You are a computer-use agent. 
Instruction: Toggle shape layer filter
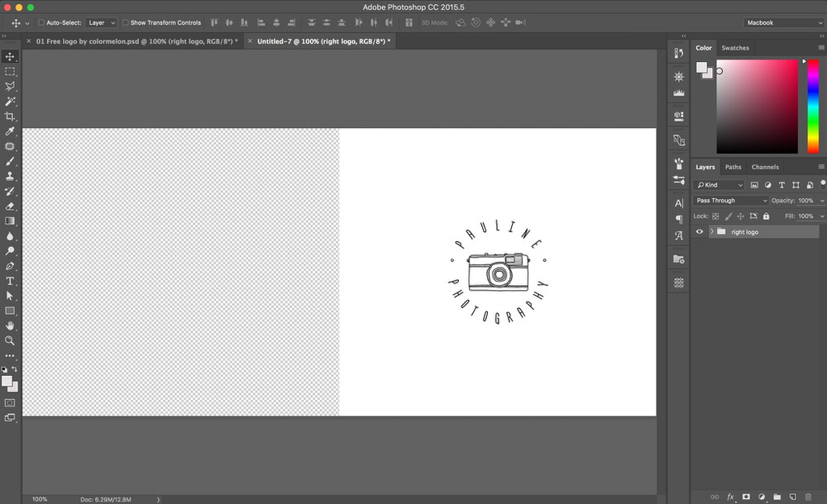(796, 185)
